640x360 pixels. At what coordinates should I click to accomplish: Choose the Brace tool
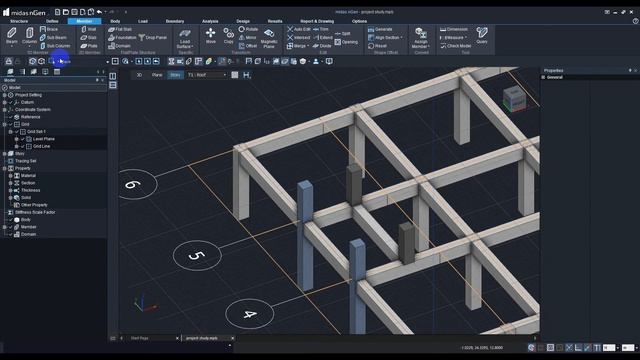(x=49, y=29)
